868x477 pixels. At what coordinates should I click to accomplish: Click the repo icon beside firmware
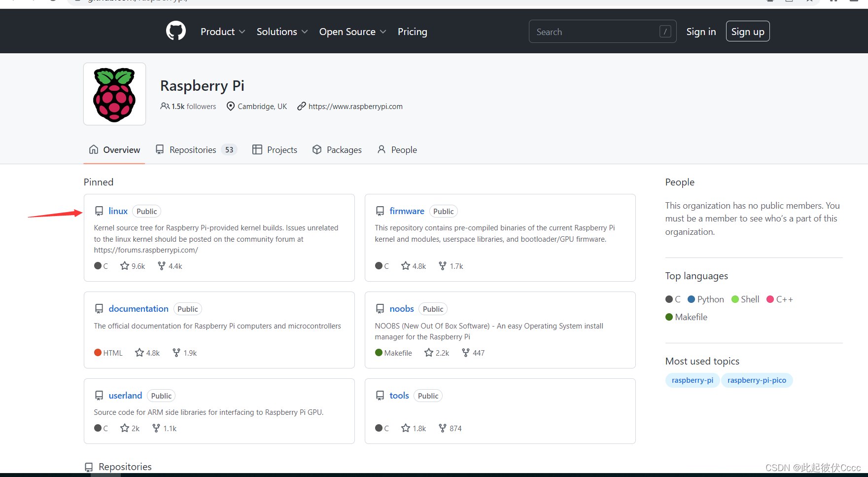[380, 211]
